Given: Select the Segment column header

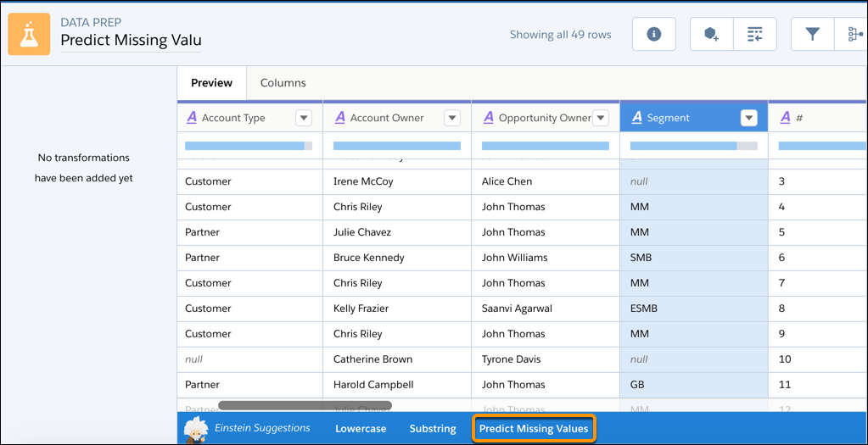Looking at the screenshot, I should click(x=693, y=117).
